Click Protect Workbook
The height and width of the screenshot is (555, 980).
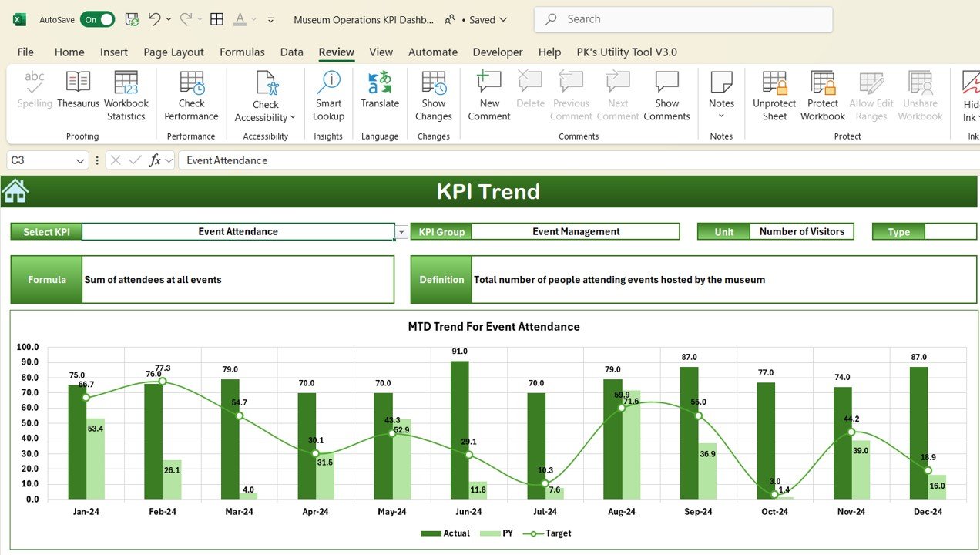tap(823, 96)
